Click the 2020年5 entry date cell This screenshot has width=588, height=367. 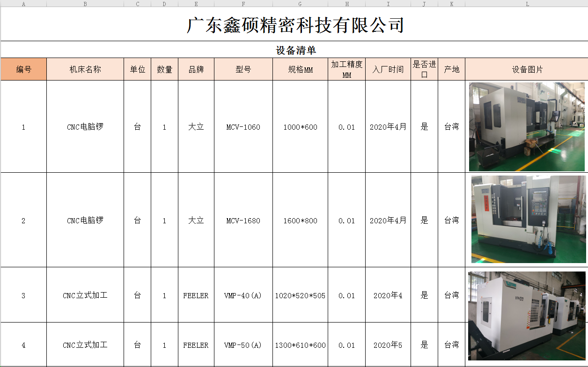point(388,345)
